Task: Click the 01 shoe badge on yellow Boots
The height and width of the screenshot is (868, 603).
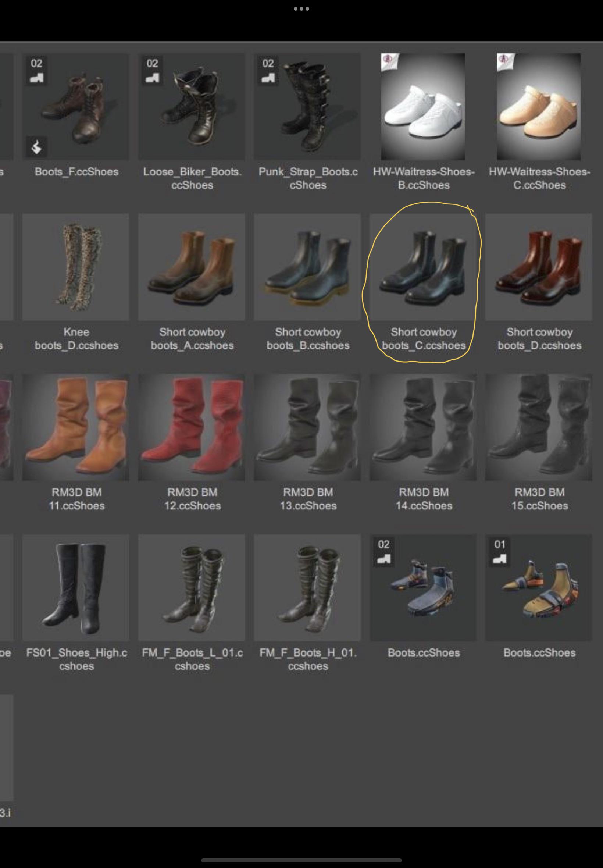Action: pos(499,552)
